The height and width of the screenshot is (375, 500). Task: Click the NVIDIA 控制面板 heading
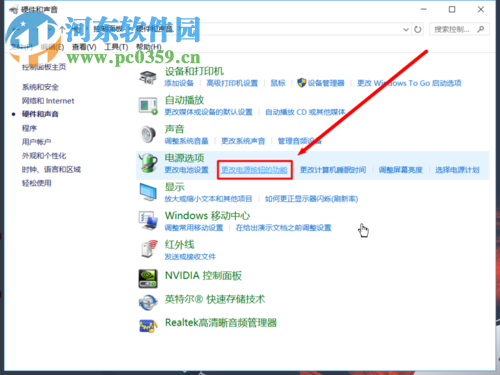click(203, 276)
